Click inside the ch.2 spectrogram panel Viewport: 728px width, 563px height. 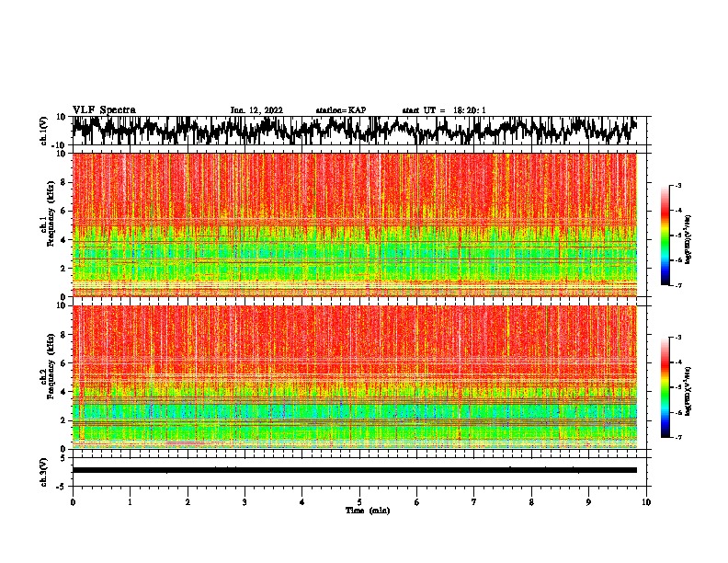pos(355,377)
